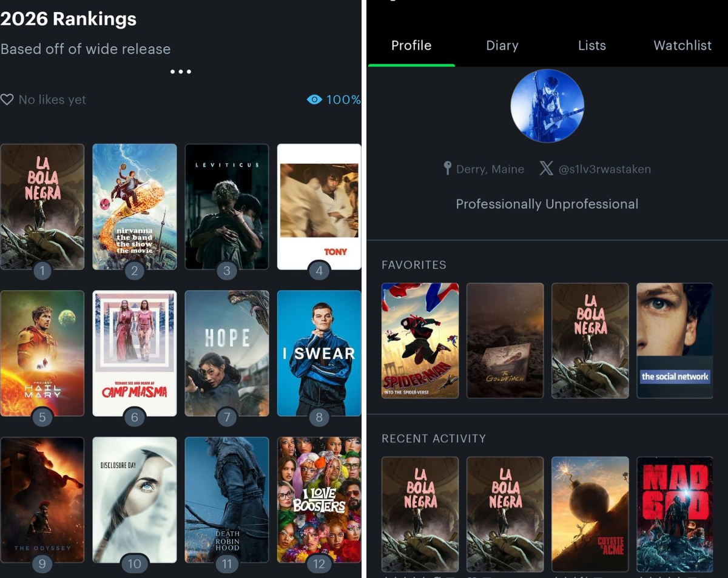Click the heart like icon
The width and height of the screenshot is (728, 578).
(x=7, y=99)
